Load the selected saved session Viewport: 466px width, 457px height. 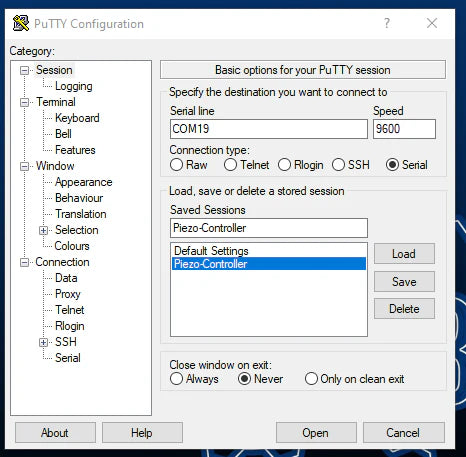coord(404,254)
